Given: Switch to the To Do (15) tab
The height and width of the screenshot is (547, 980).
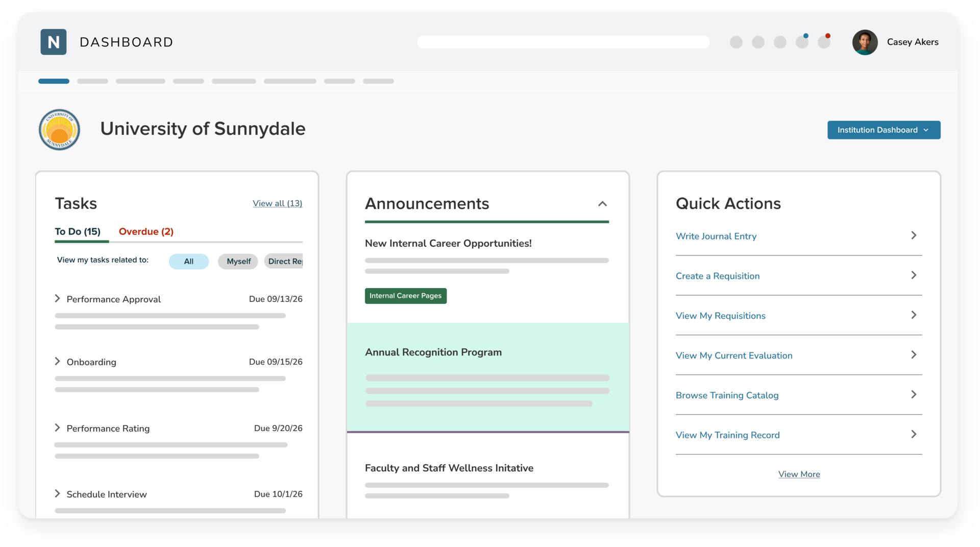Looking at the screenshot, I should 78,231.
